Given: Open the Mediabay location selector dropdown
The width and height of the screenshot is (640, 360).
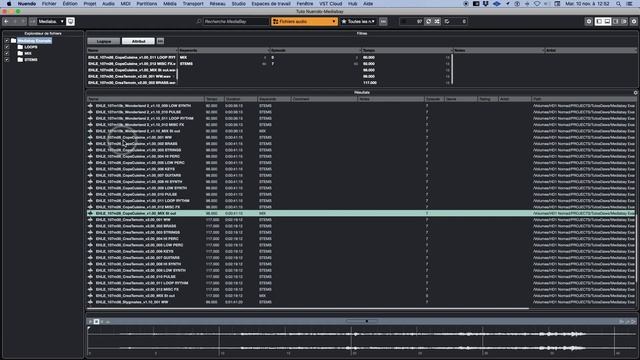Looking at the screenshot, I should (51, 21).
